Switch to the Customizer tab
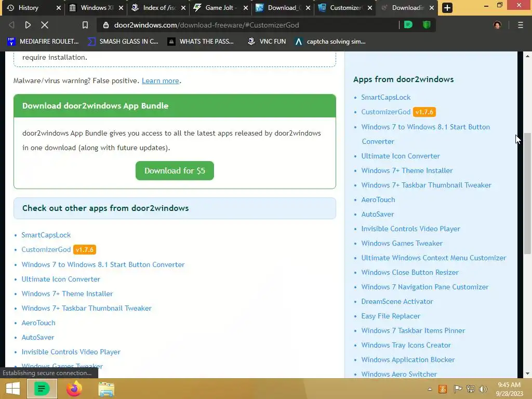The image size is (532, 399). 345,8
